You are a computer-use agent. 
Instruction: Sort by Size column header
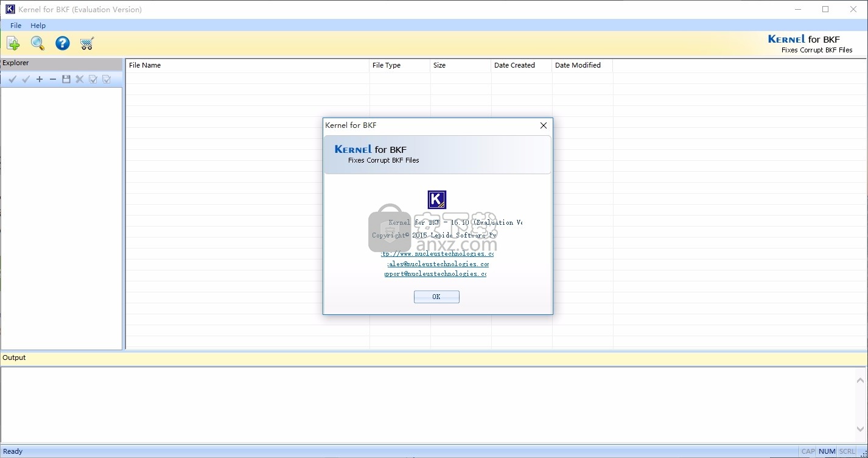point(461,65)
